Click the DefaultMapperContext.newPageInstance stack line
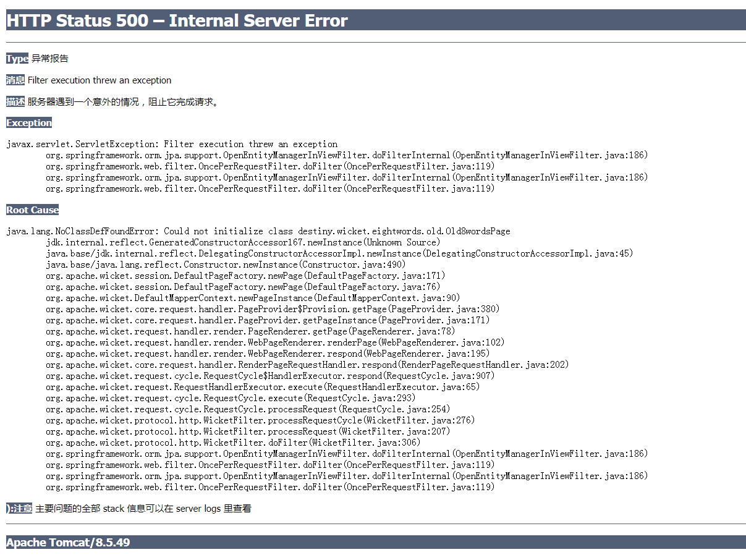 253,298
